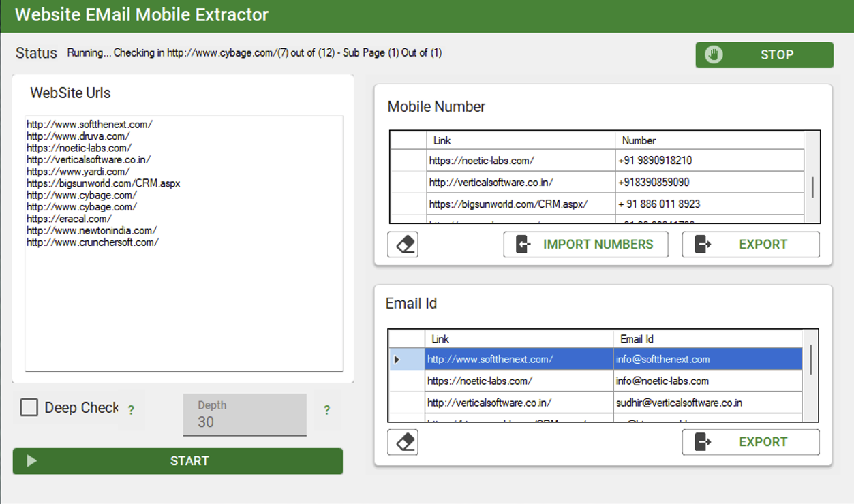The image size is (854, 504).
Task: Click the export arrow icon in Mobile Number panel
Action: pyautogui.click(x=703, y=245)
